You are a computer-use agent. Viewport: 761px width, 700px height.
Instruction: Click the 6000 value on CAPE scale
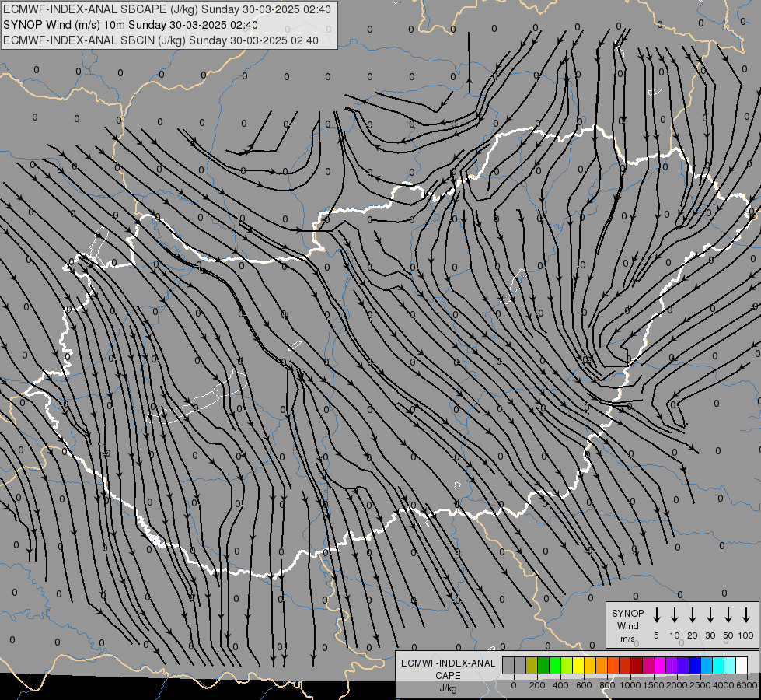point(747,685)
